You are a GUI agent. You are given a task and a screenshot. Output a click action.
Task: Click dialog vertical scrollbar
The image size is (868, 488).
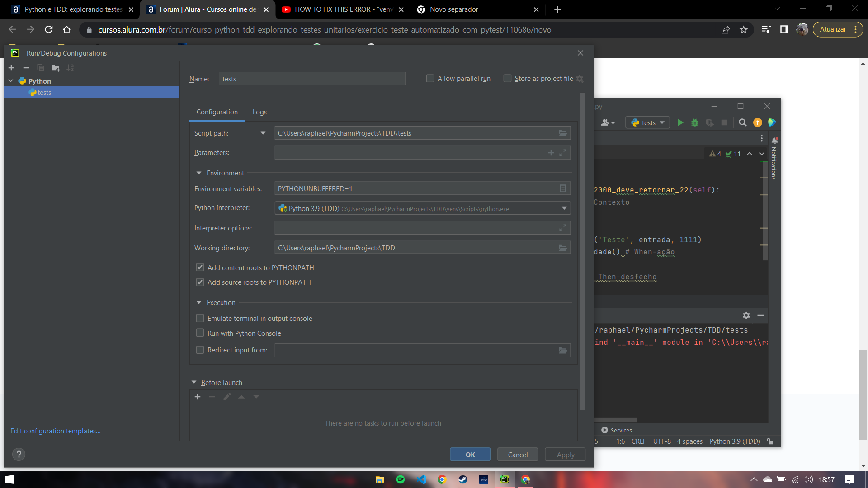[582, 252]
